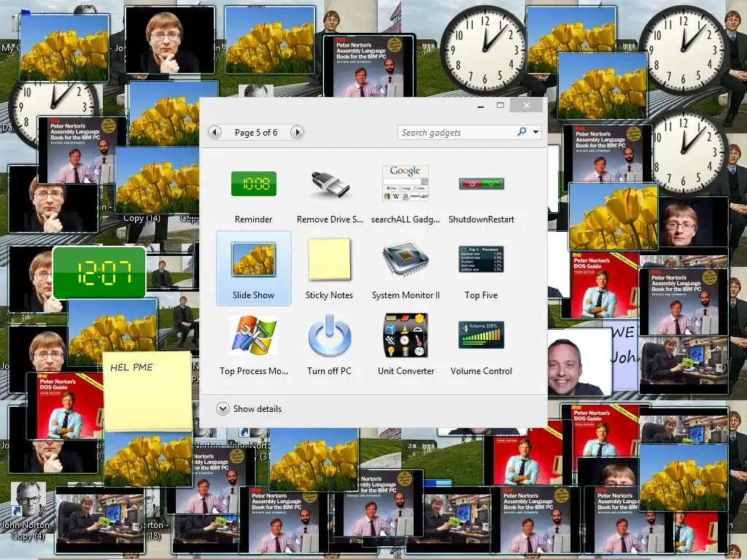Select the Remove Drive Safely gadget icon
747x560 pixels.
(x=330, y=184)
